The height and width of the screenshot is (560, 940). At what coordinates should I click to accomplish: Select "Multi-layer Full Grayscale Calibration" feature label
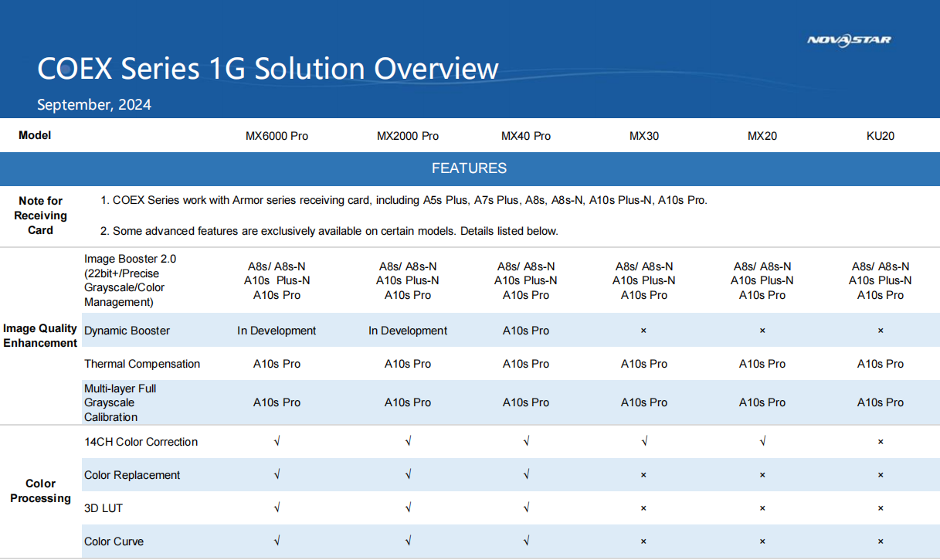120,402
